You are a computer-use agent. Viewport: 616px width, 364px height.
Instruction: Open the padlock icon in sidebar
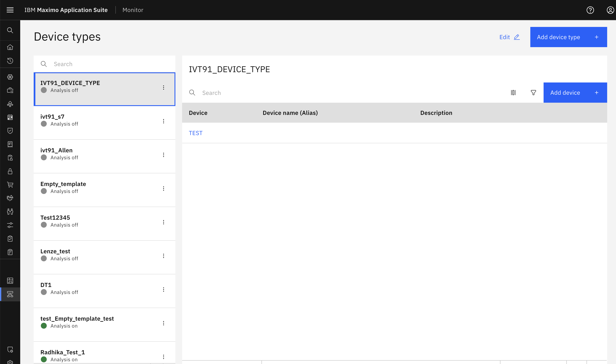pyautogui.click(x=10, y=171)
